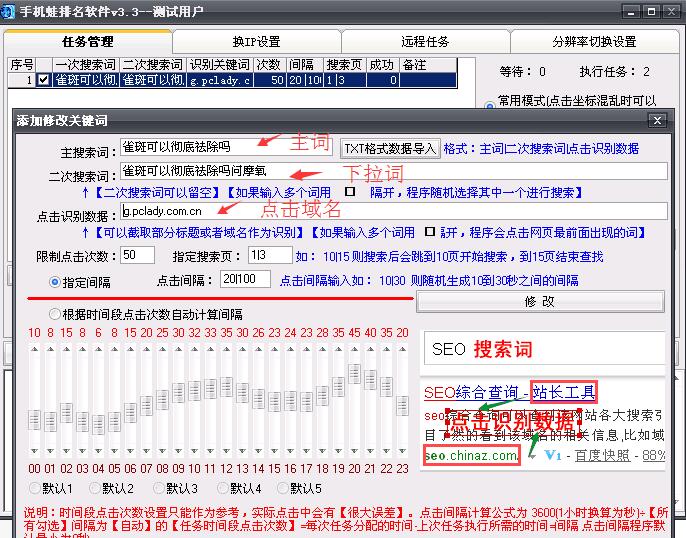This screenshot has width=686, height=538.
Task: Click the TXT格式数据导入 button
Action: click(390, 148)
